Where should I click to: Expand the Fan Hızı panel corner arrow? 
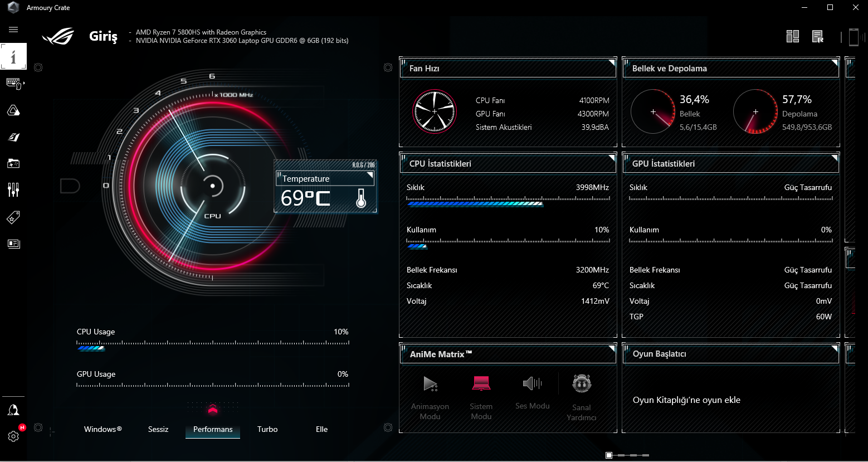[x=612, y=62]
